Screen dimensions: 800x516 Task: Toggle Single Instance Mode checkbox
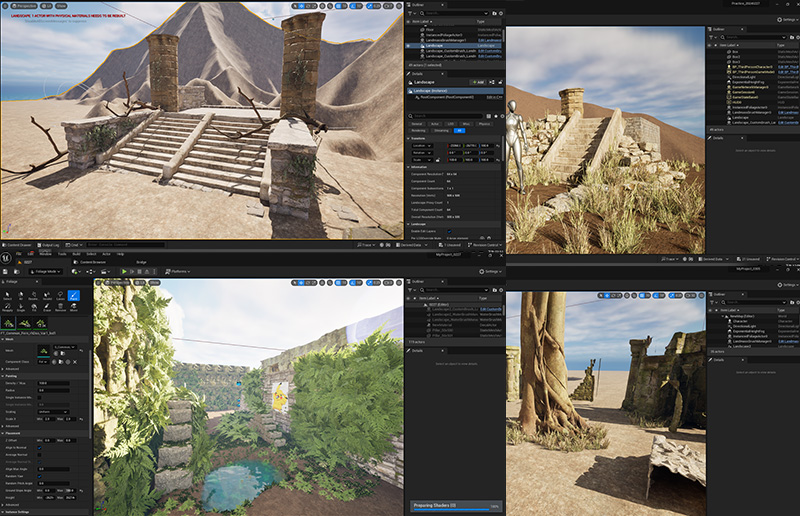pyautogui.click(x=39, y=398)
